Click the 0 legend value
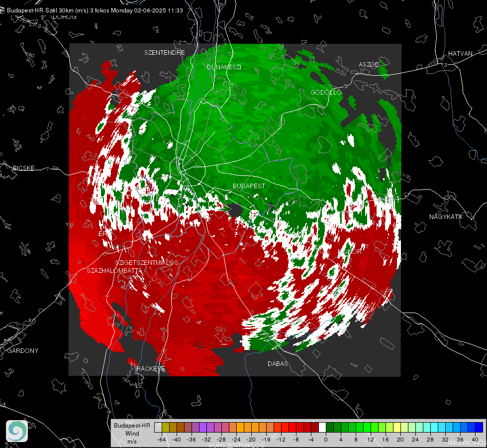Screen dimensions: 487x448 [325, 440]
